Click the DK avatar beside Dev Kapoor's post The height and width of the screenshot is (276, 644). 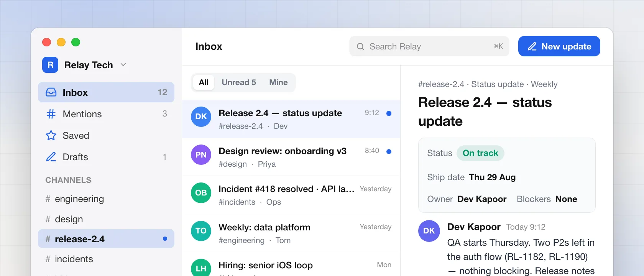tap(429, 231)
